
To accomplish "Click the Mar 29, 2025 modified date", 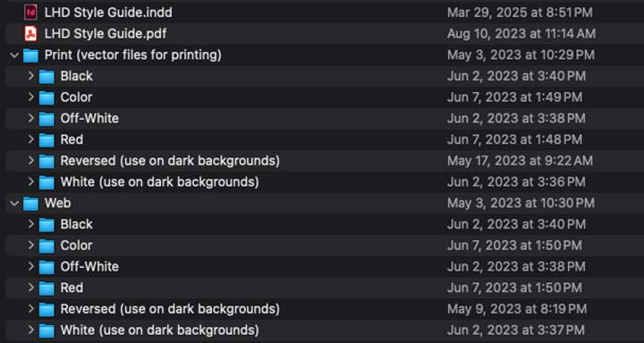I will pyautogui.click(x=520, y=13).
